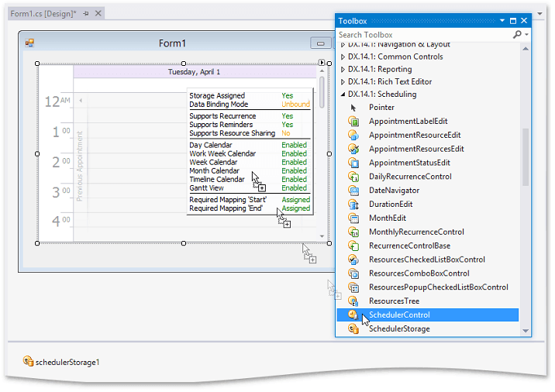
Task: Click the MonthEdit icon
Action: pyautogui.click(x=353, y=218)
